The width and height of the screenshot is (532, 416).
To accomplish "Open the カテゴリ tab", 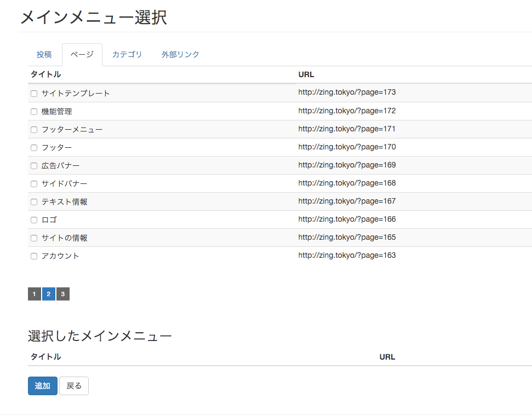I will [127, 55].
